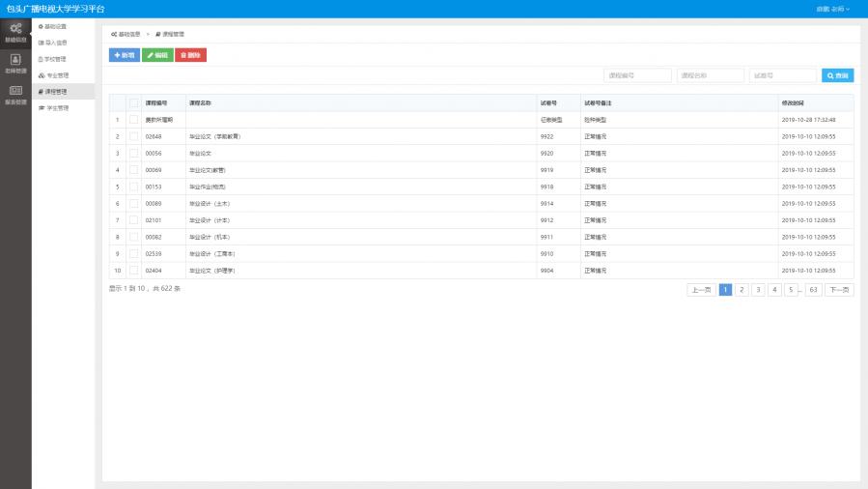Open 导入信息 in the submenu

[x=56, y=43]
